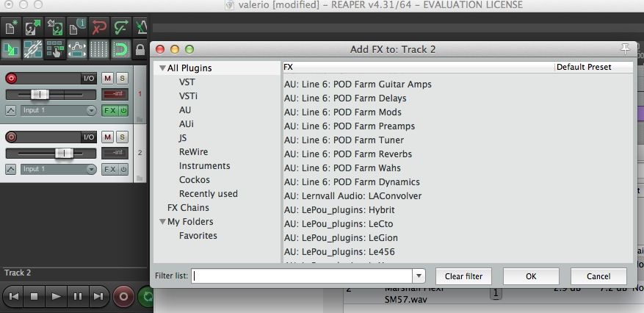Select Favorites folder
The image size is (644, 313).
click(198, 236)
